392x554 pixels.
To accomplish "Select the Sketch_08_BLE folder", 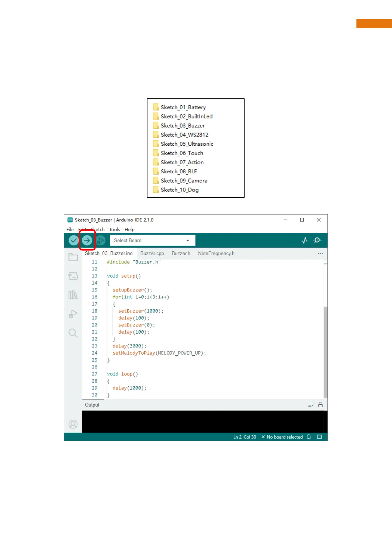I will [x=175, y=172].
